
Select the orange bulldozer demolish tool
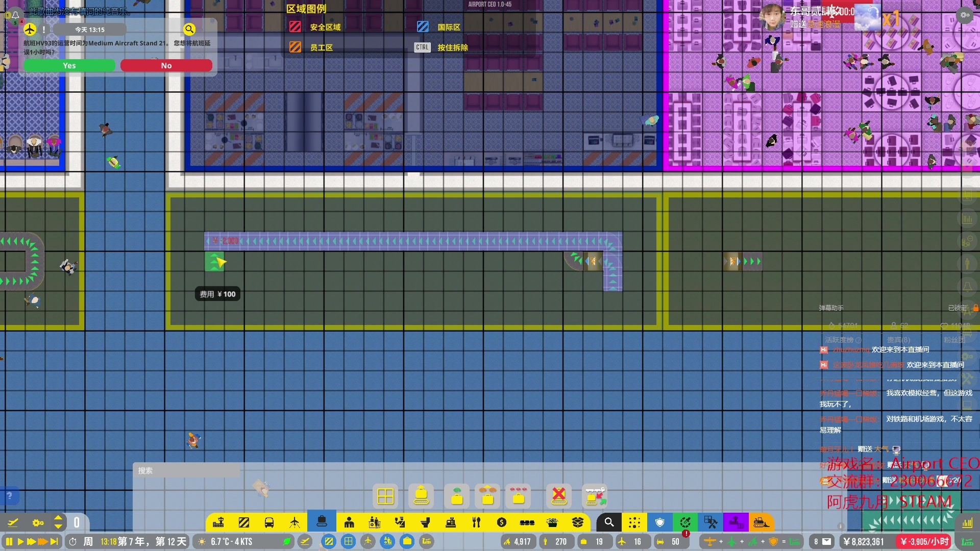[x=762, y=522]
